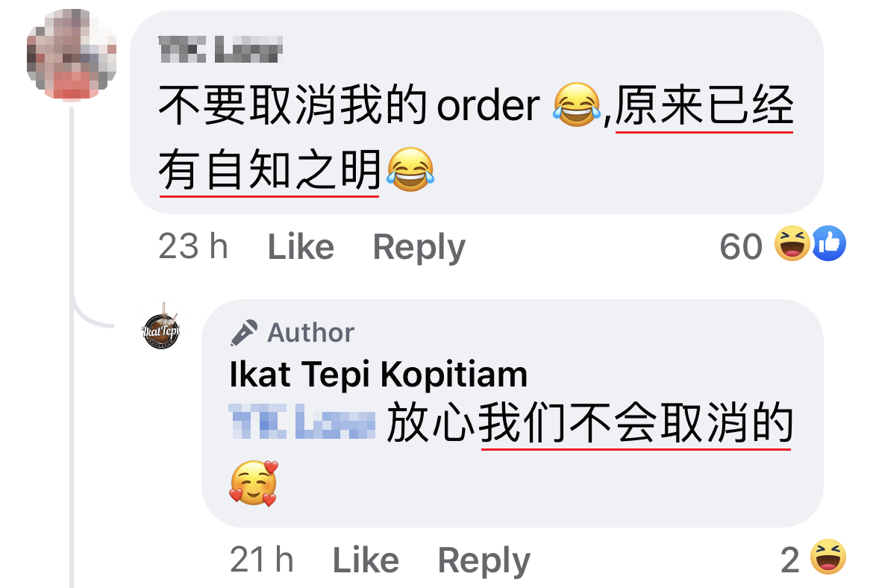
Task: Click the crying-laughing emoji after 'order'
Action: point(577,104)
